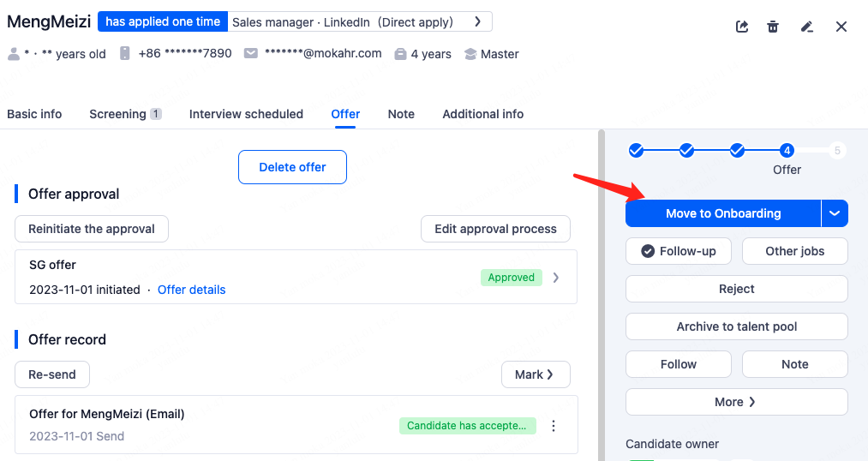The width and height of the screenshot is (868, 461).
Task: Click stage 1 checkmark in the progress tracker
Action: [636, 150]
